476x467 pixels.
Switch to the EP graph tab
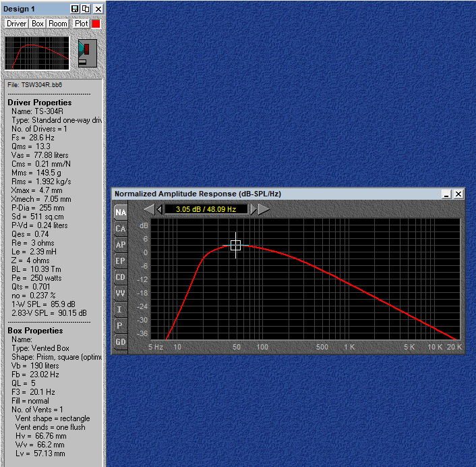click(x=121, y=260)
